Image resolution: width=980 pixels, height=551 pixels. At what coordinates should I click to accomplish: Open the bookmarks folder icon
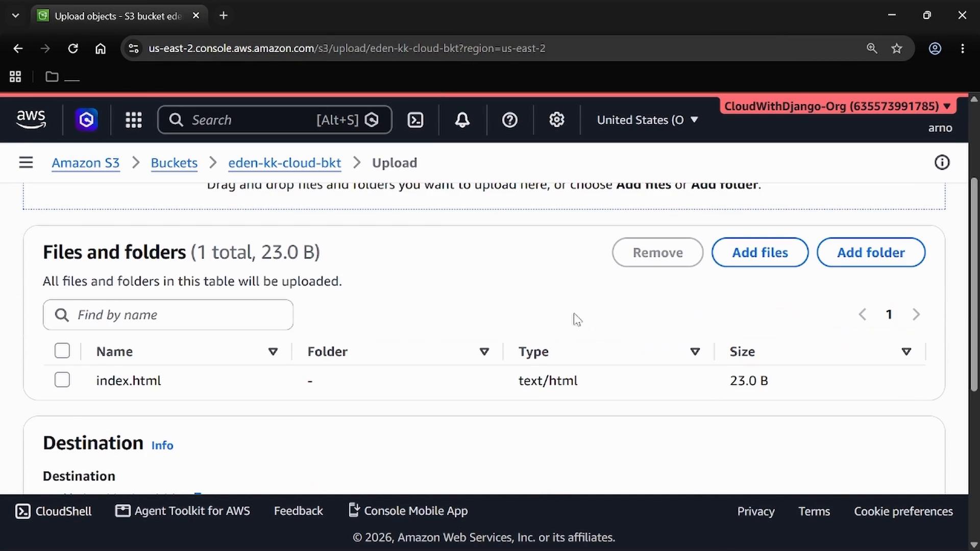[x=52, y=77]
